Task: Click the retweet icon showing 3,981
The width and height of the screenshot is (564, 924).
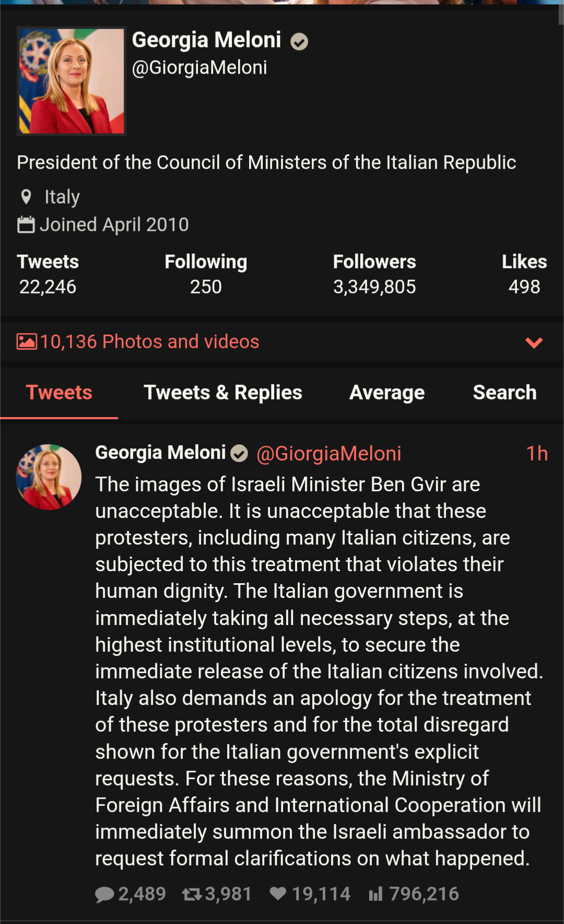Action: [x=192, y=894]
